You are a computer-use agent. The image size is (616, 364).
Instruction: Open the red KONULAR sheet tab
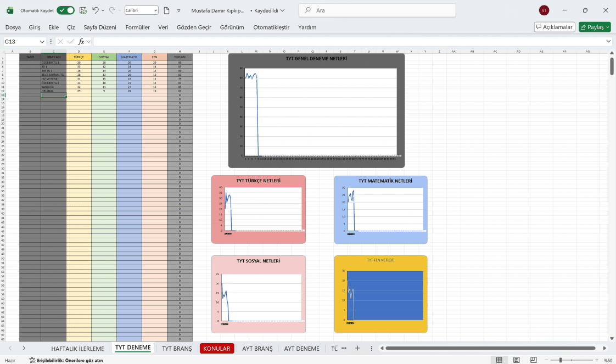217,349
